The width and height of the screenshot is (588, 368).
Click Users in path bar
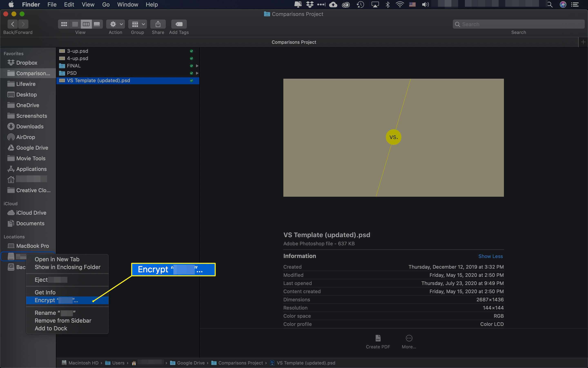[x=115, y=363]
